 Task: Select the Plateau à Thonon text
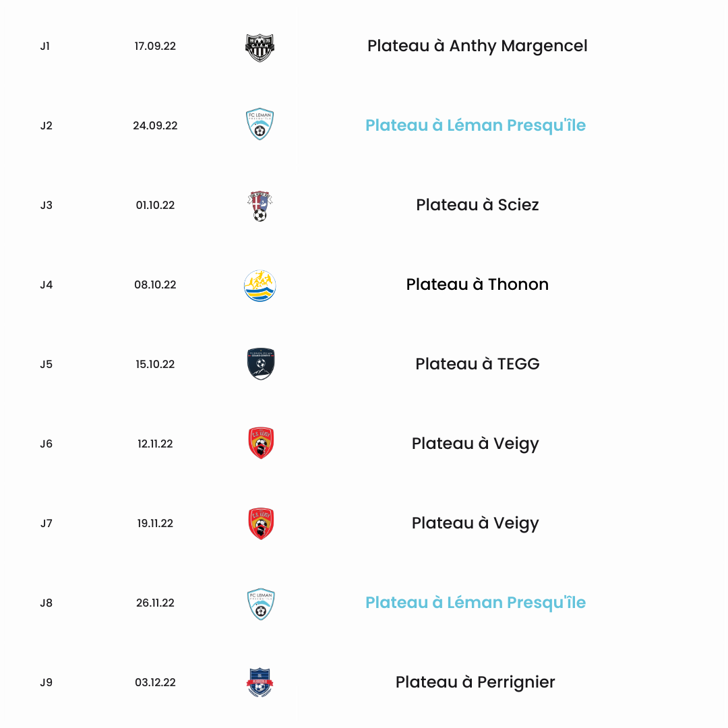click(x=477, y=284)
